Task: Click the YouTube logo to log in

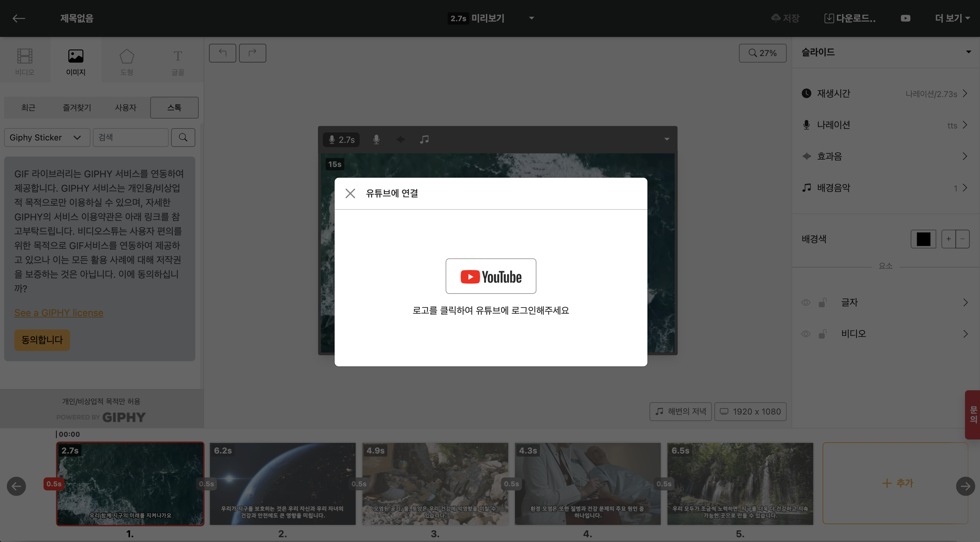Action: pos(491,276)
